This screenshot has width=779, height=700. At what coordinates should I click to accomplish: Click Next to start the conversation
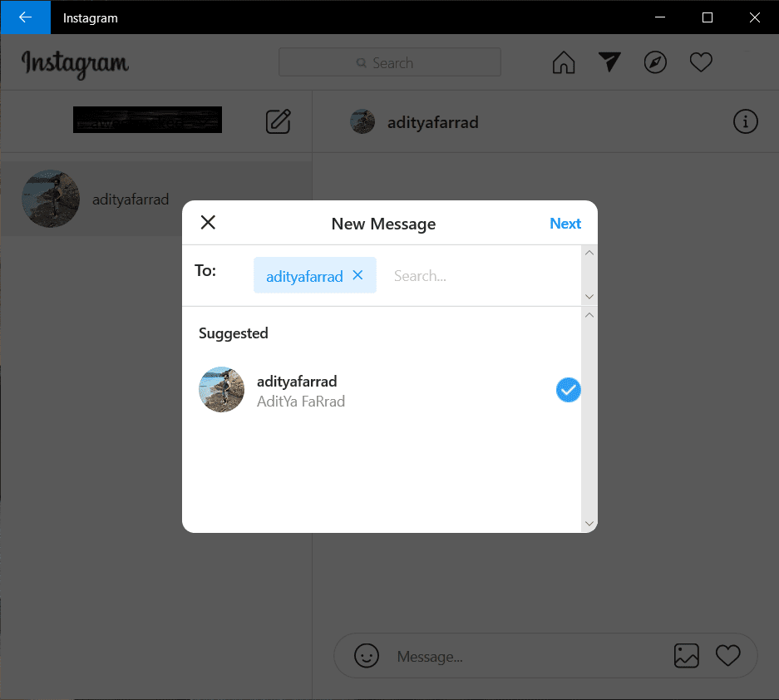(x=565, y=223)
